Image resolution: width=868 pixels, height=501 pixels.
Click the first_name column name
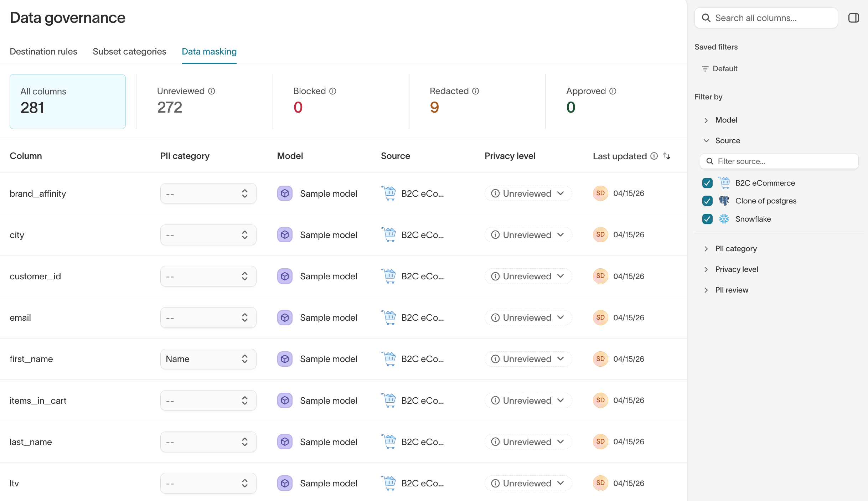click(x=31, y=359)
